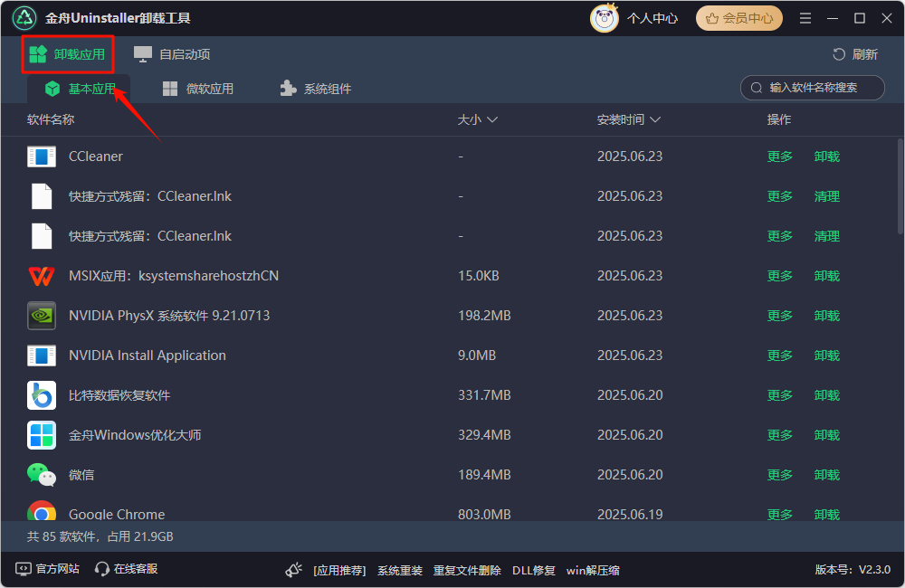
Task: Click the Uninstaller app logo icon
Action: pos(24,18)
